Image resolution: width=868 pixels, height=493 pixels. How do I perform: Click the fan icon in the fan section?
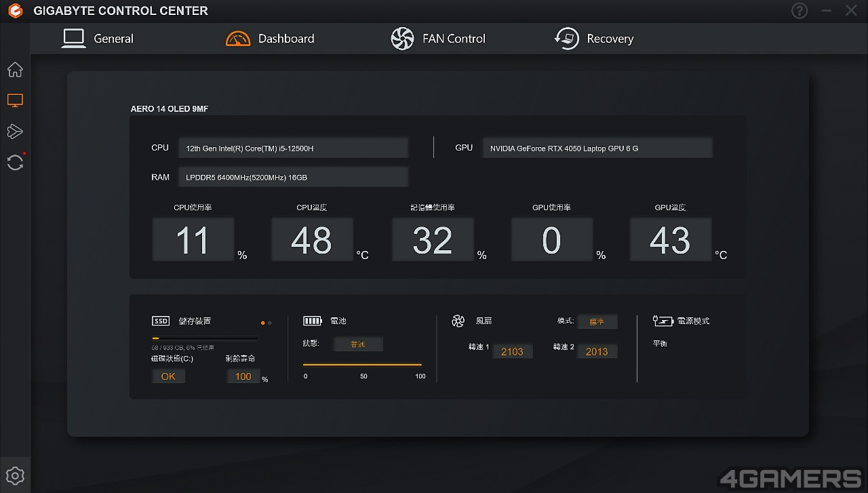[x=458, y=321]
